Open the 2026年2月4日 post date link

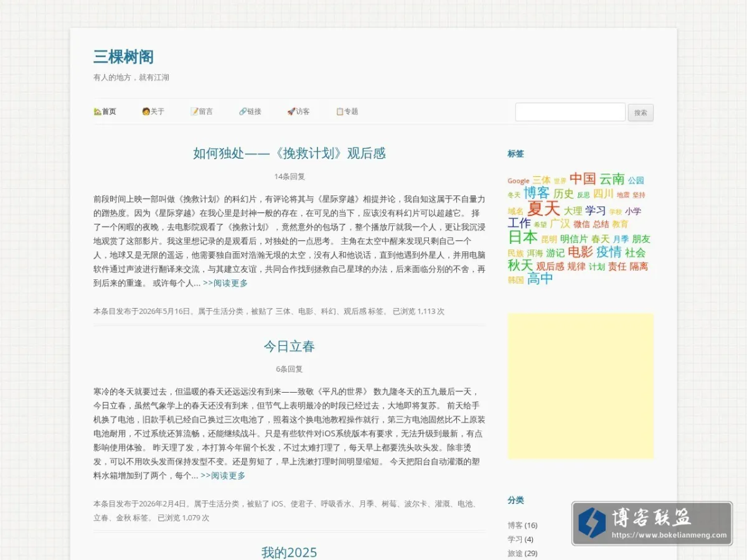[x=163, y=503]
